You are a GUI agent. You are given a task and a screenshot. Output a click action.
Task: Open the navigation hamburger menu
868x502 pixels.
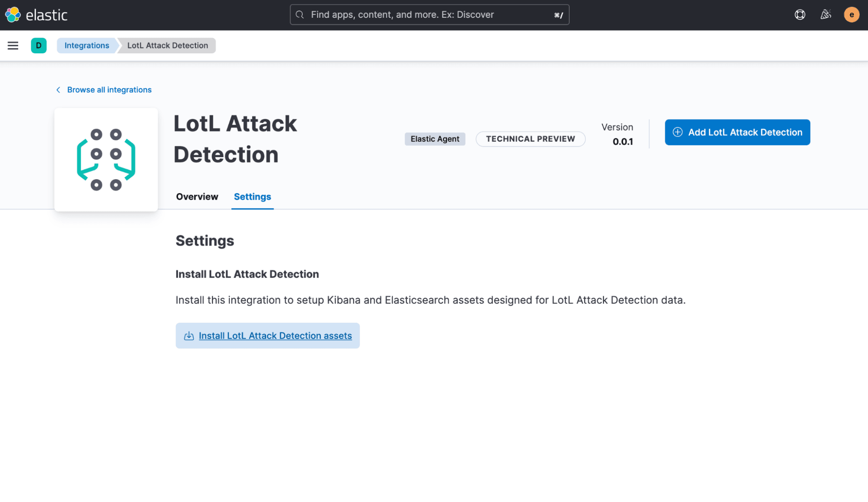coord(13,45)
